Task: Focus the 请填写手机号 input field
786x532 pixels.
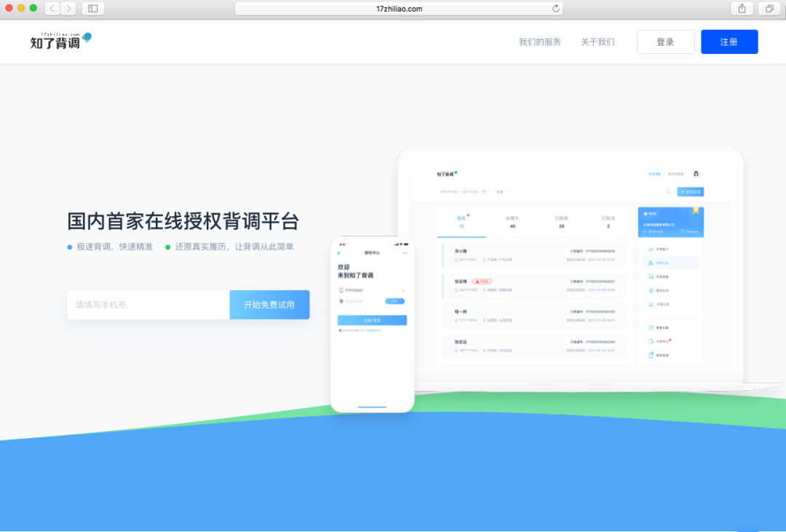Action: [x=148, y=305]
